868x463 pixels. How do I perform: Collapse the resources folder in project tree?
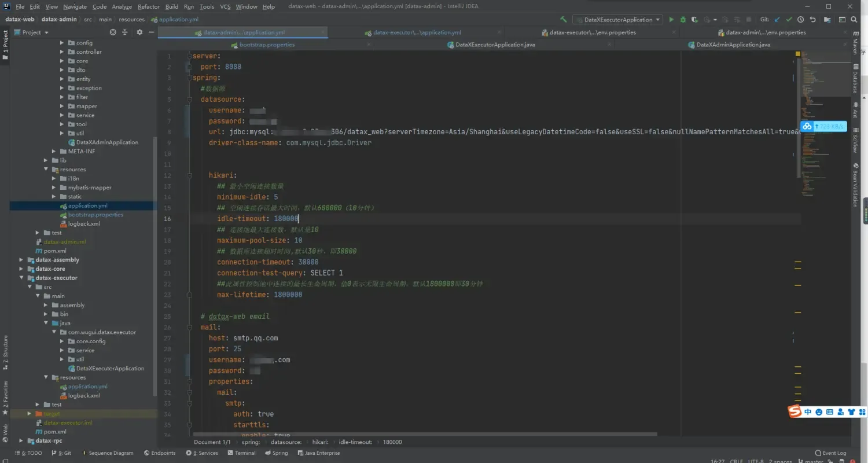(46, 169)
